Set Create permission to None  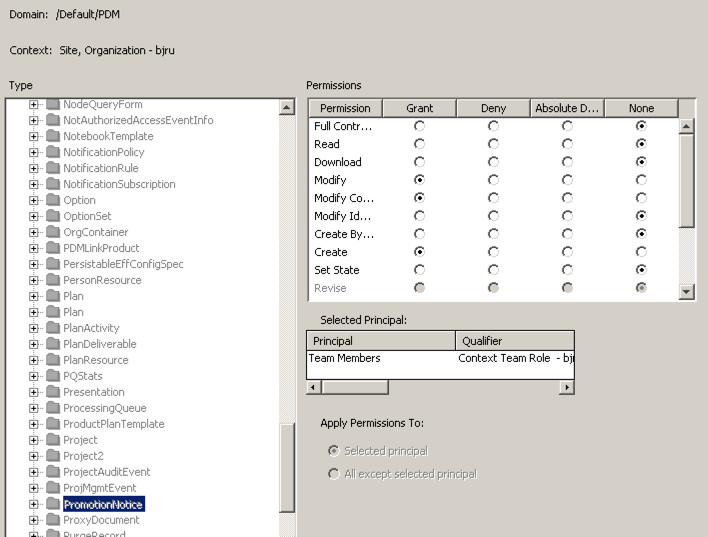(x=641, y=252)
